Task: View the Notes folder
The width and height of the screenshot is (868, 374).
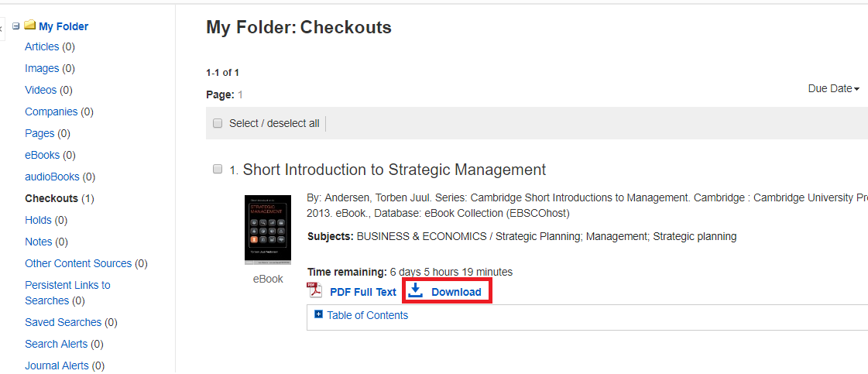Action: tap(38, 242)
